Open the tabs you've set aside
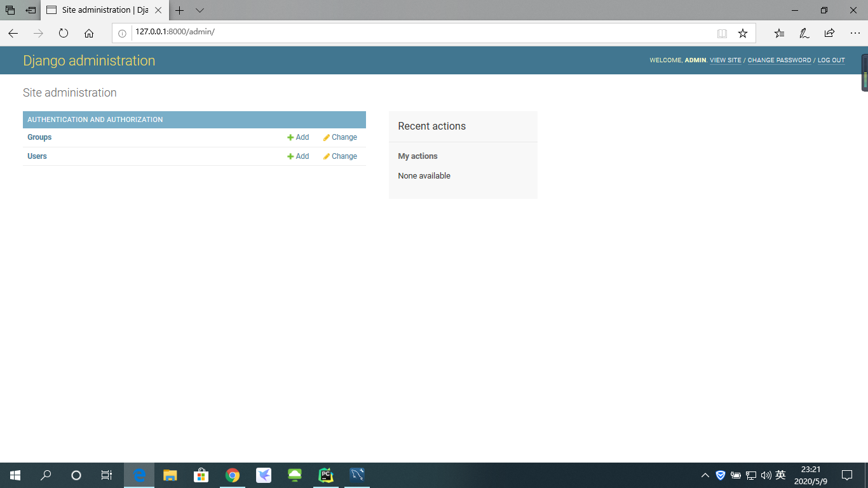Viewport: 868px width, 488px height. coord(10,10)
